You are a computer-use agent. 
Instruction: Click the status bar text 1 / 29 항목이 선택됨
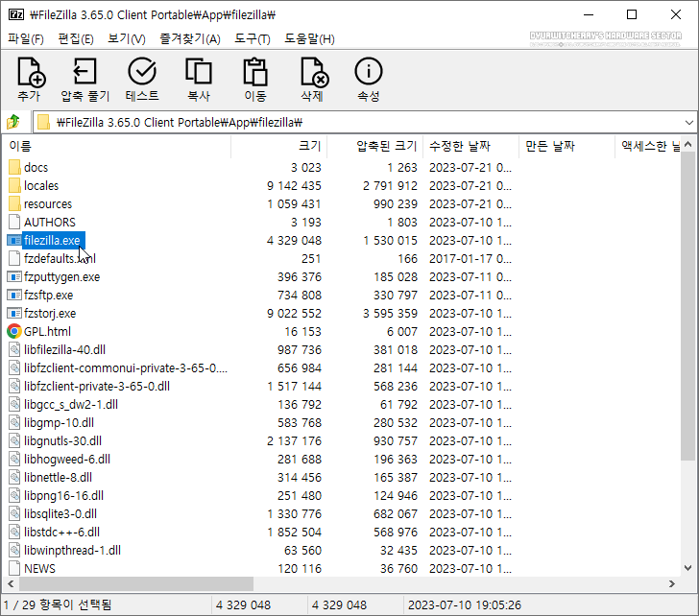[58, 604]
